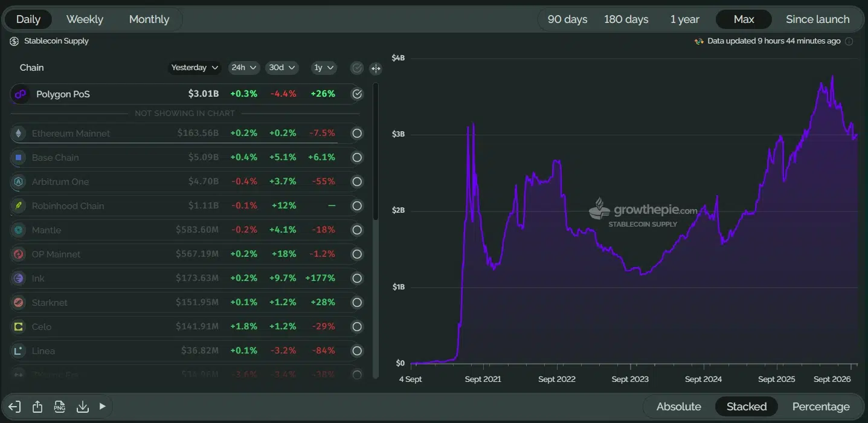Toggle Linea in the chart

coord(357,351)
